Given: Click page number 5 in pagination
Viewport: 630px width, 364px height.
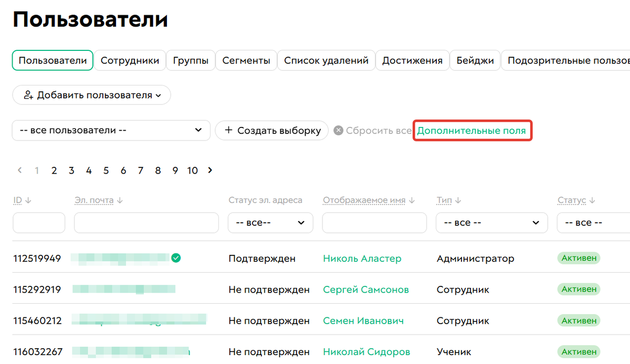Looking at the screenshot, I should [106, 170].
